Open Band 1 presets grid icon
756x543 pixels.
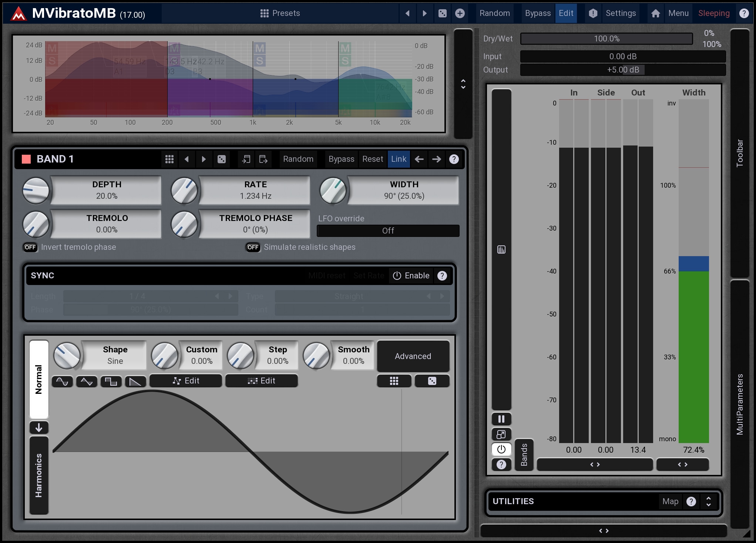[169, 159]
